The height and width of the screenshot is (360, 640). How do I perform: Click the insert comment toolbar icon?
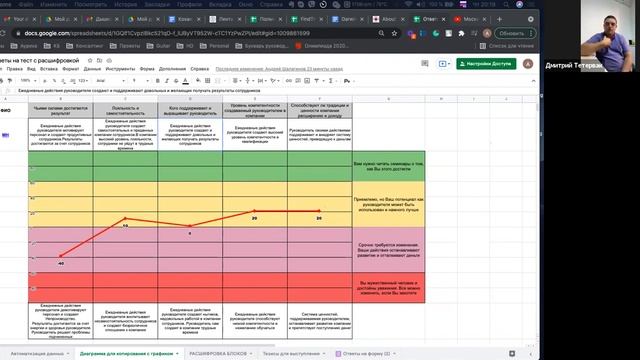(298, 81)
